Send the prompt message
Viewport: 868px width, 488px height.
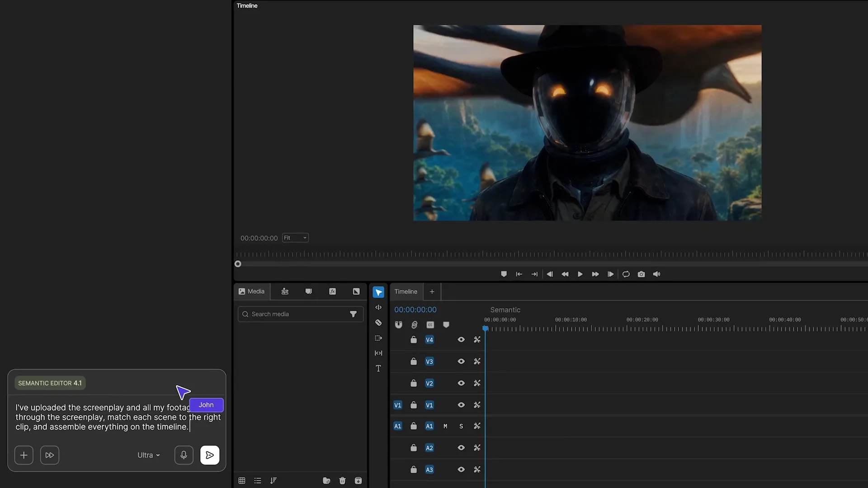(x=210, y=455)
